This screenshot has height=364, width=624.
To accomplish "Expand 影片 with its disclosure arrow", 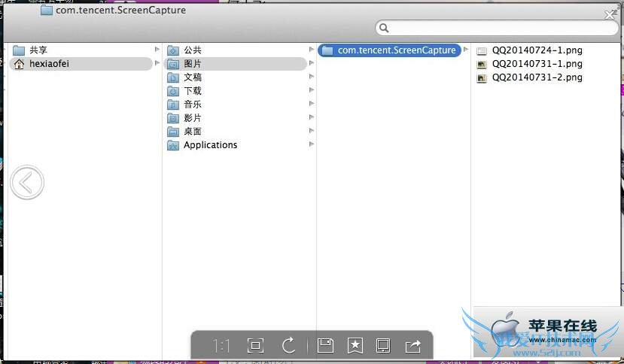I will (x=312, y=117).
